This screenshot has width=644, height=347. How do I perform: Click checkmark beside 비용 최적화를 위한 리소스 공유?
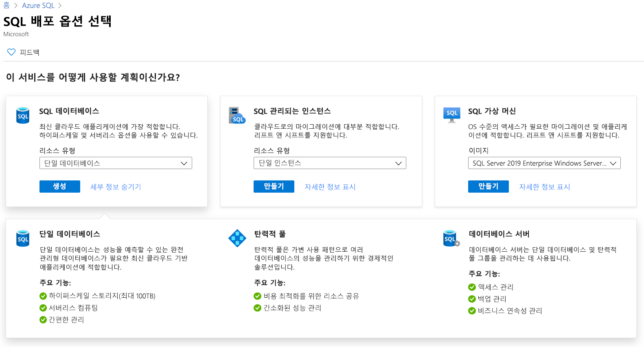[257, 296]
